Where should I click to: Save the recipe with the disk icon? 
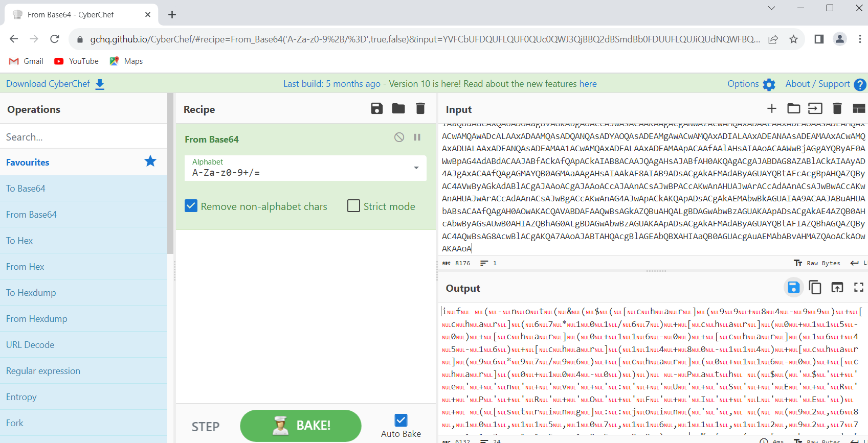point(377,108)
